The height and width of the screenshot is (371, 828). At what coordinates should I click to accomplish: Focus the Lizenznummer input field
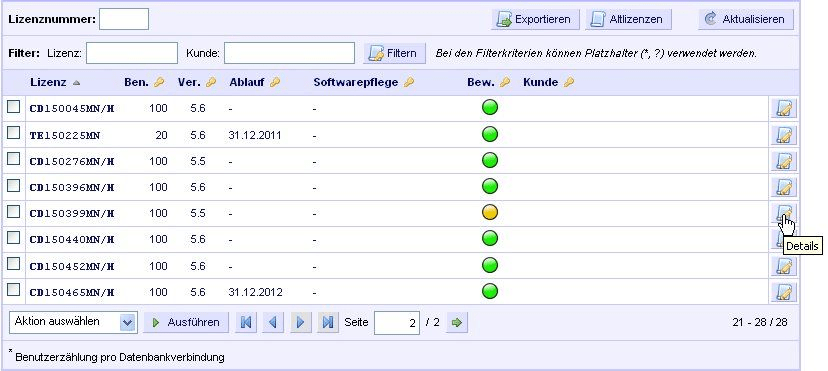[124, 20]
